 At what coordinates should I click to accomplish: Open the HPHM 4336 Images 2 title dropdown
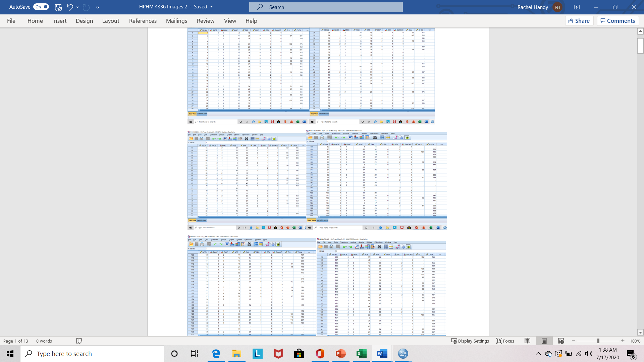point(211,7)
